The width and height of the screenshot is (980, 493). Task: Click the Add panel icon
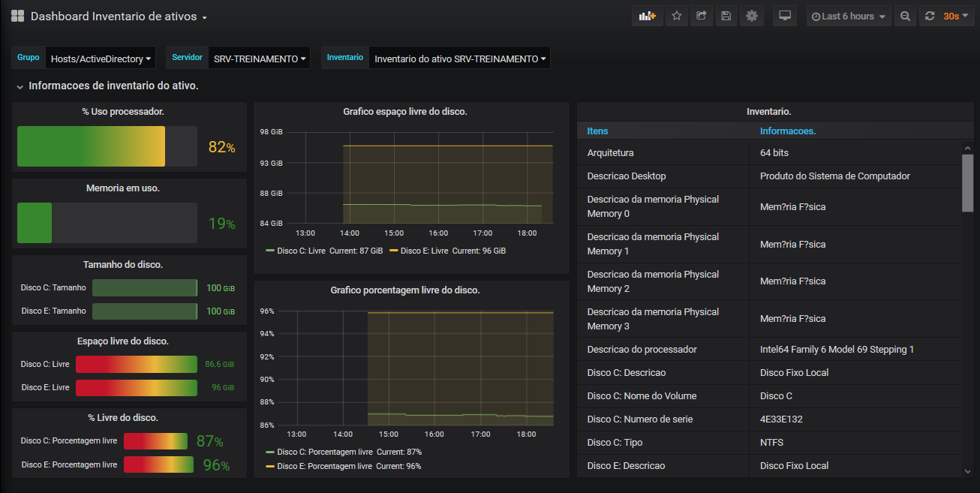click(x=647, y=16)
